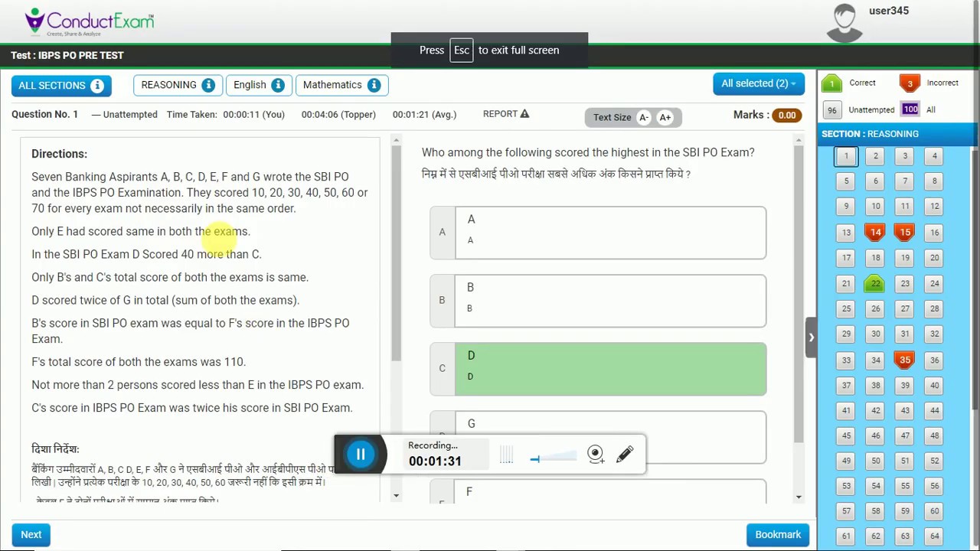
Task: Click the info icon beside ALL SECTIONS
Action: [97, 86]
